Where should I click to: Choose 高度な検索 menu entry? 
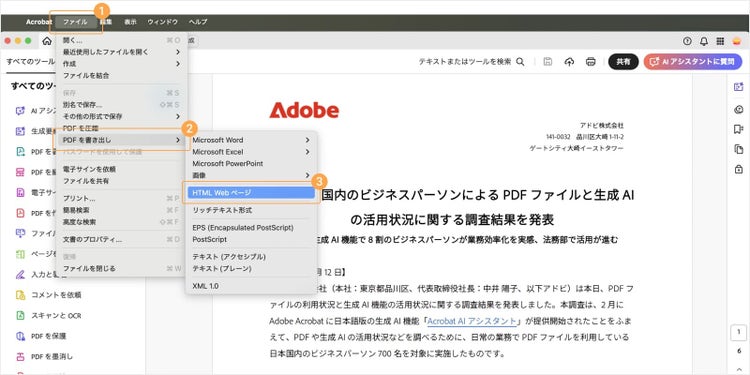pos(121,222)
